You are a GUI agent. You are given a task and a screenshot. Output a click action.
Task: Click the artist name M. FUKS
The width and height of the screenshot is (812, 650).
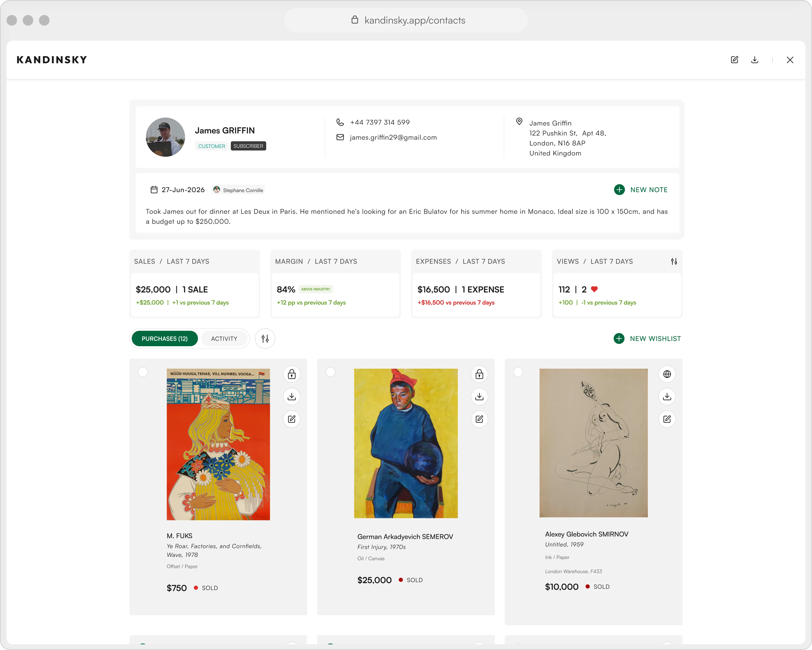tap(179, 535)
